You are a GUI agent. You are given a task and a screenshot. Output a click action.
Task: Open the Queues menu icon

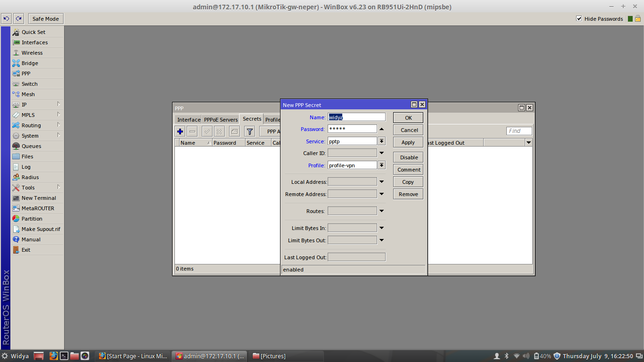tap(16, 146)
